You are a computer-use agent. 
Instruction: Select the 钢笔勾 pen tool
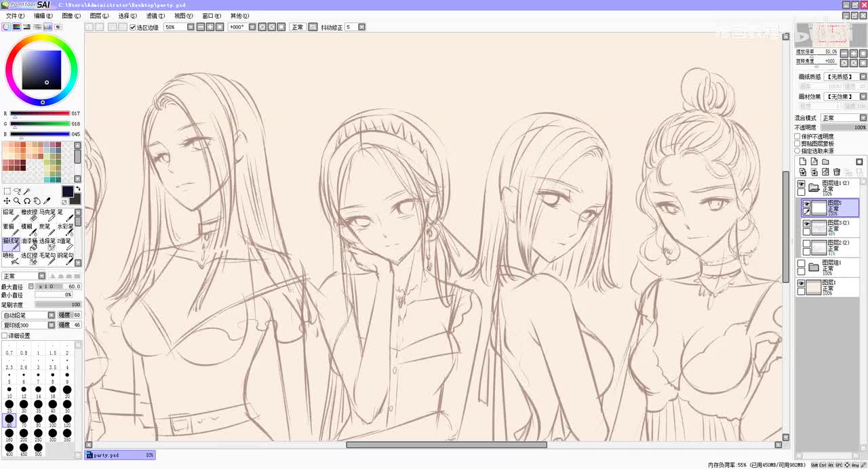65,259
